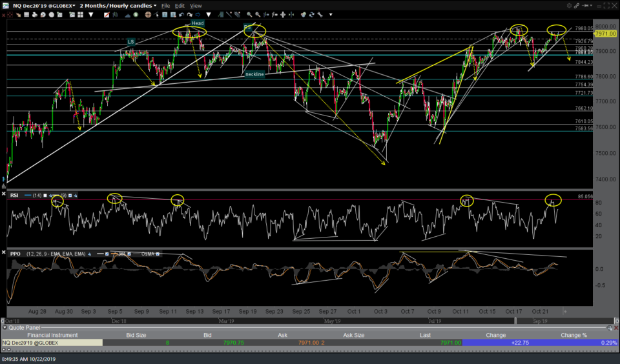Click the crosshair toolbar icon
This screenshot has width=620, height=364.
10,15
